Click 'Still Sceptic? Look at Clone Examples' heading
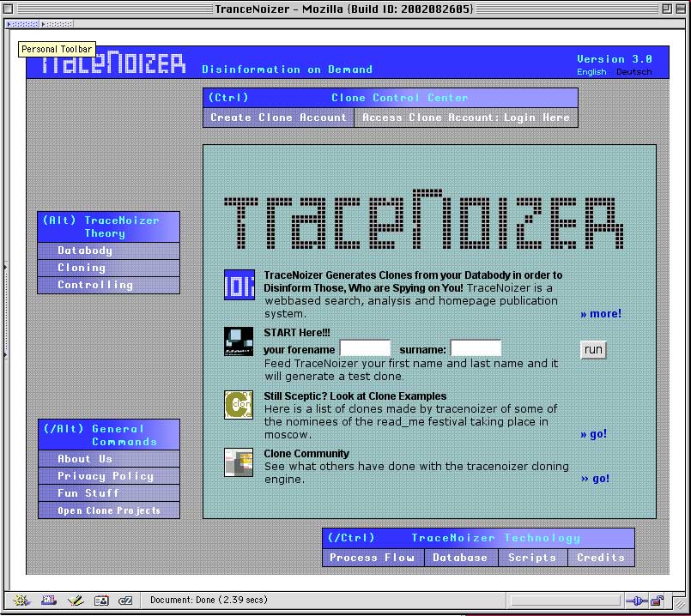This screenshot has height=616, width=691. [x=355, y=396]
